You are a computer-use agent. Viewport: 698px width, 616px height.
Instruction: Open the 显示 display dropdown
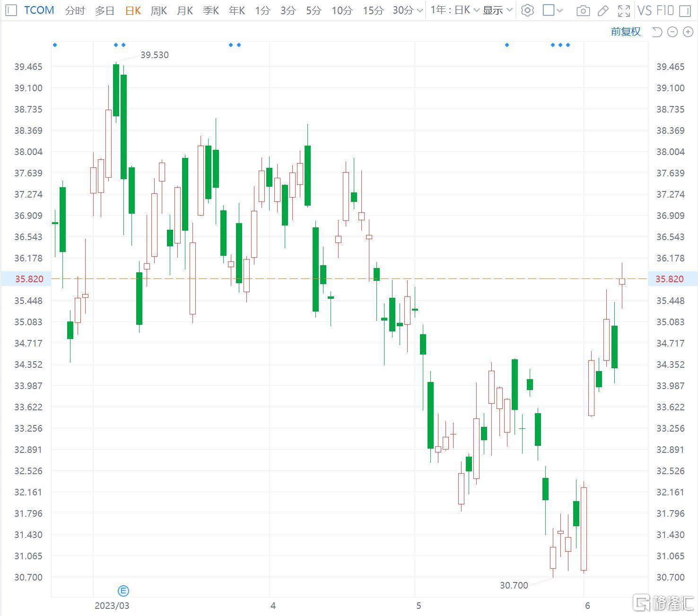coord(497,10)
